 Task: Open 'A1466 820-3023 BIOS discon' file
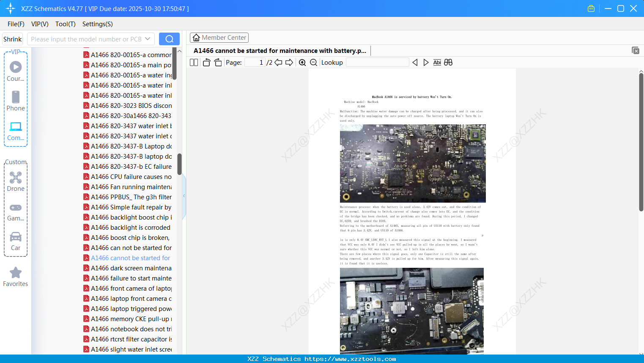pos(127,106)
